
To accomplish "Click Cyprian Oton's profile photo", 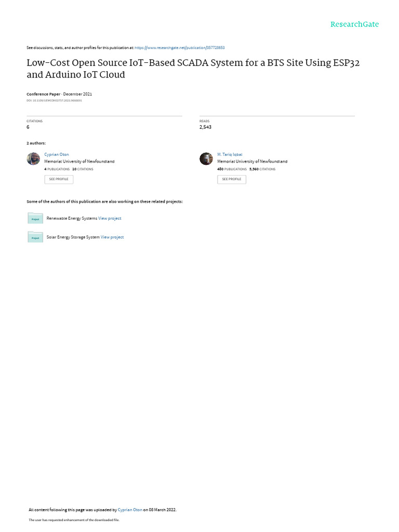I will coord(33,158).
